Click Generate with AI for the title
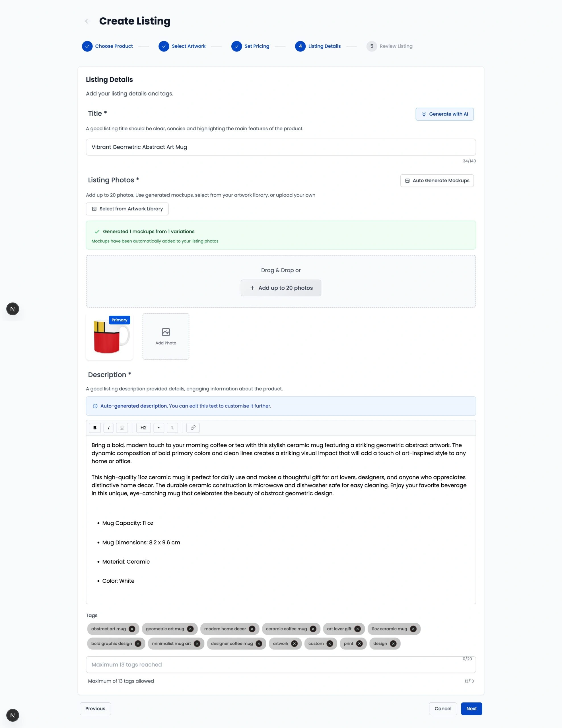 (444, 114)
